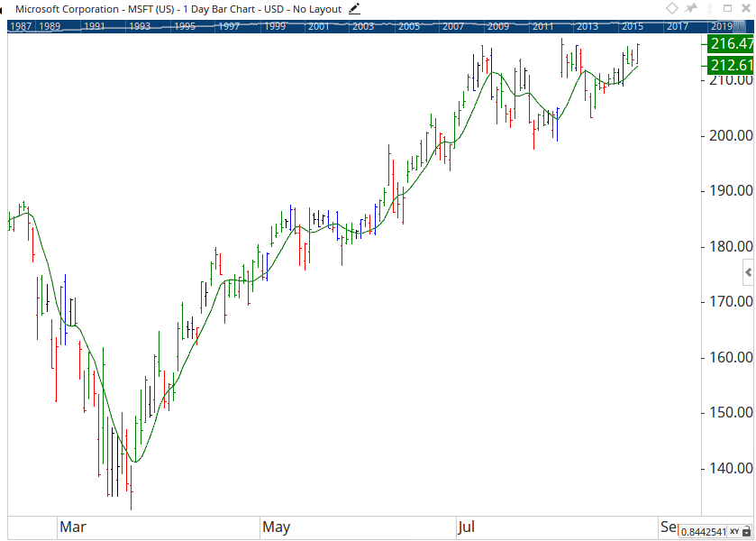Toggle the XY scale lock padlock
The image size is (756, 541).
(x=746, y=532)
